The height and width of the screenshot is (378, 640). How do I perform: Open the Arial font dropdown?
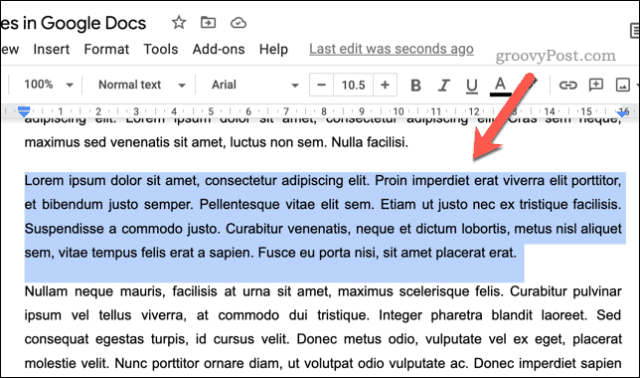coord(255,85)
